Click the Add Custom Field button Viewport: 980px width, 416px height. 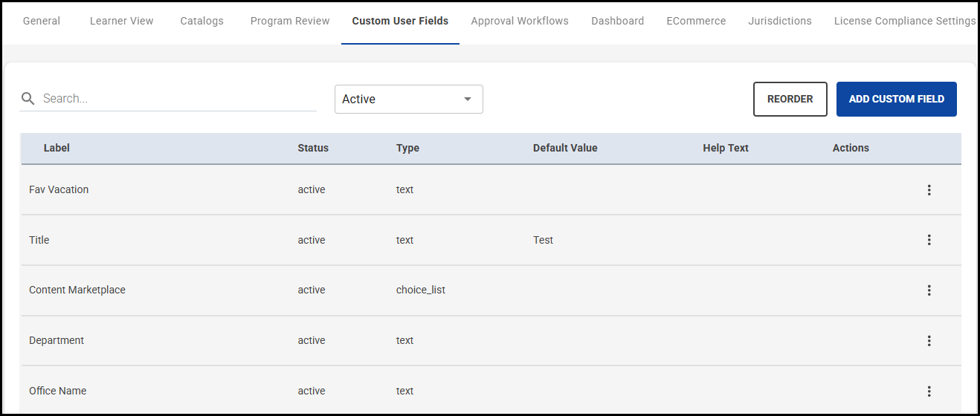896,100
